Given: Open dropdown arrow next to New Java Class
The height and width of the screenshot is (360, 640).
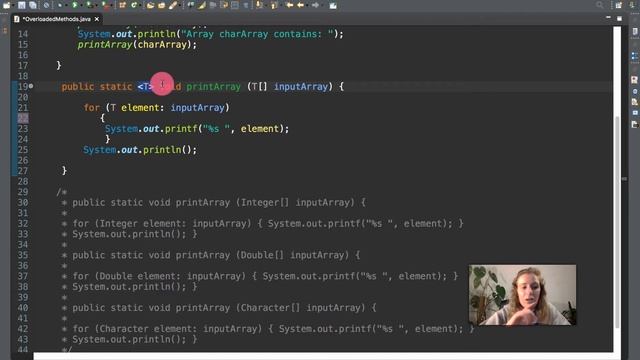Looking at the screenshot, I should (140, 6).
